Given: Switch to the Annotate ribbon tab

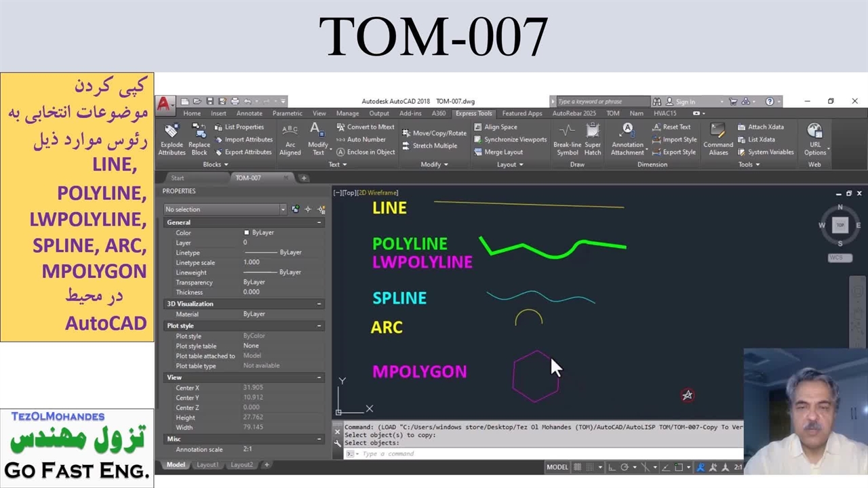Looking at the screenshot, I should click(x=249, y=113).
